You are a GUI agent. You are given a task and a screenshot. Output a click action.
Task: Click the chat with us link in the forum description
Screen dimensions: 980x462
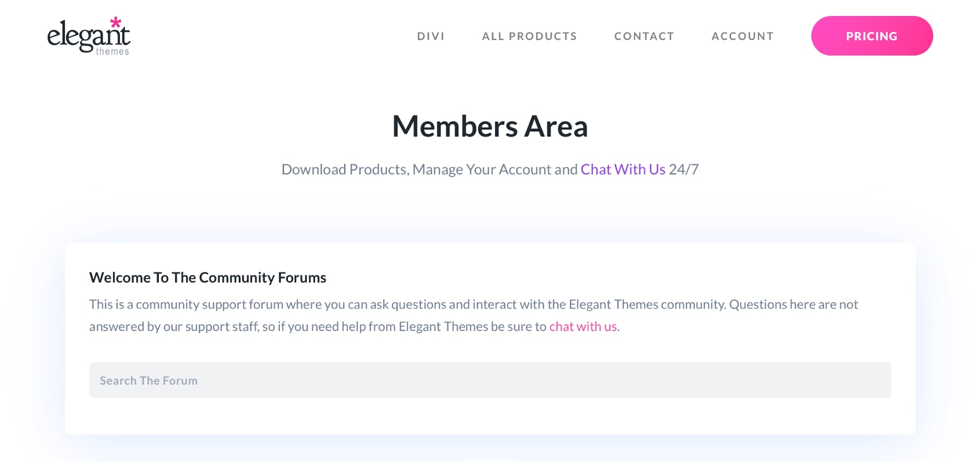(583, 326)
